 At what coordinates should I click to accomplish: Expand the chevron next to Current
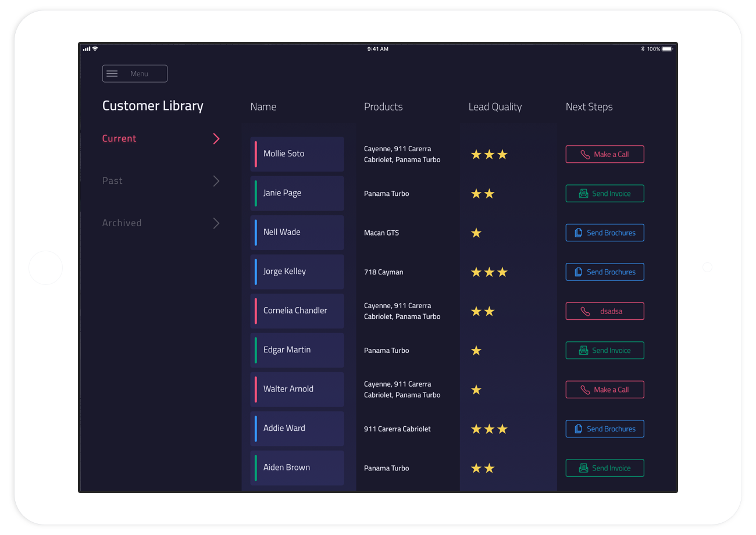(216, 138)
